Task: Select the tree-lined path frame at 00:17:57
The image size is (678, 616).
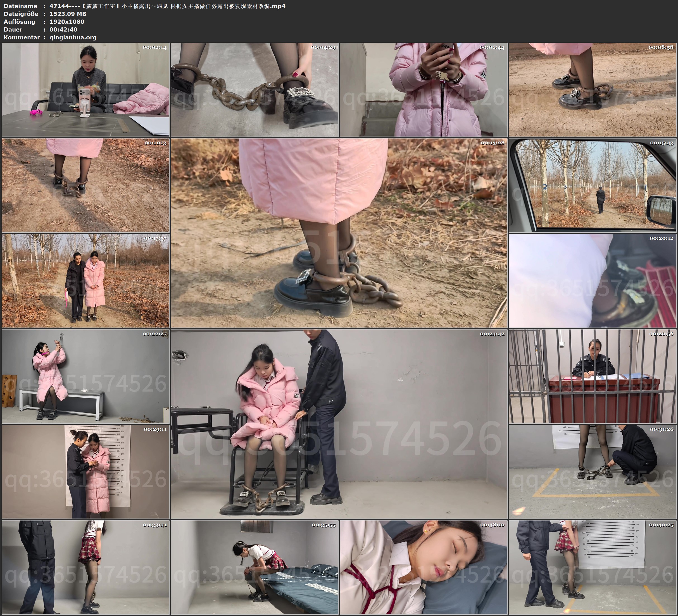Action: click(85, 281)
